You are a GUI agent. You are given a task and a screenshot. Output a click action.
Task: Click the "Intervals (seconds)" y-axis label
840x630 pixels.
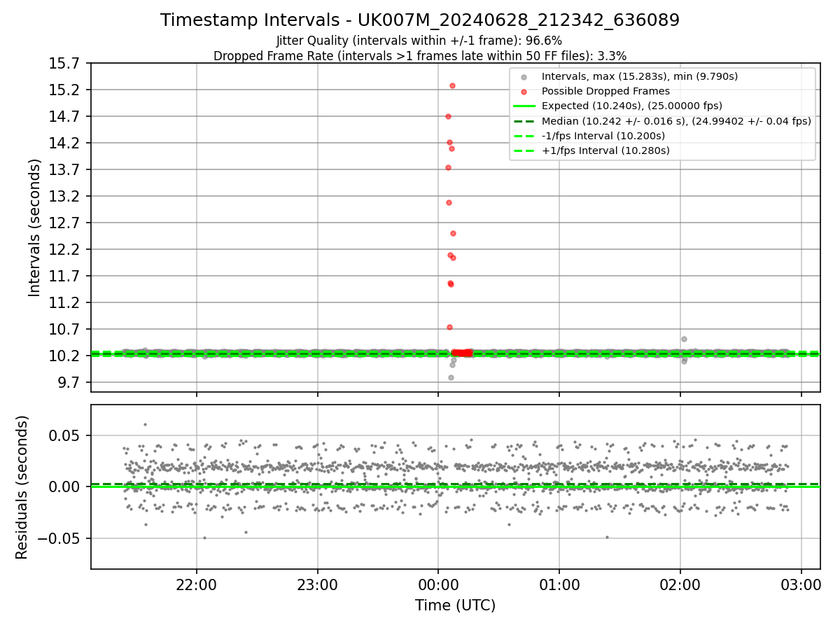35,227
